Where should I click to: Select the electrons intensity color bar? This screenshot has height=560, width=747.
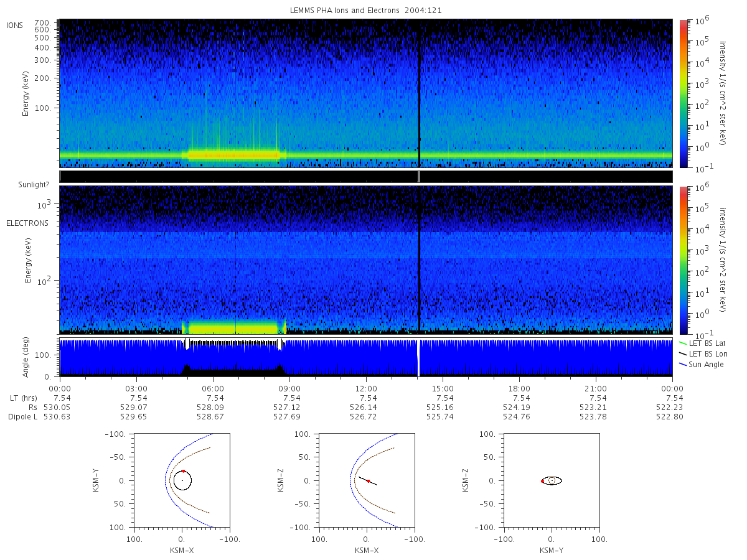click(x=683, y=260)
